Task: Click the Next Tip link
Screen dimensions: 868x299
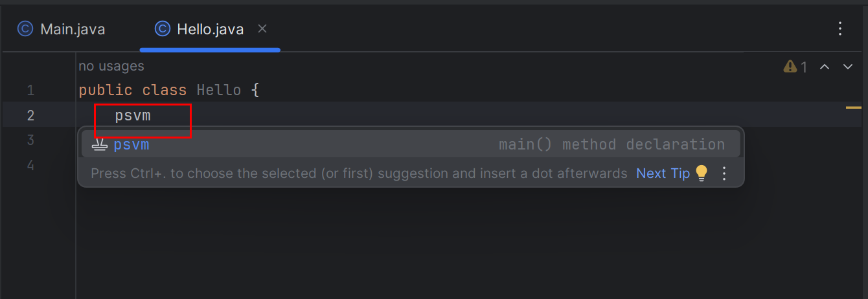Action: click(x=663, y=173)
